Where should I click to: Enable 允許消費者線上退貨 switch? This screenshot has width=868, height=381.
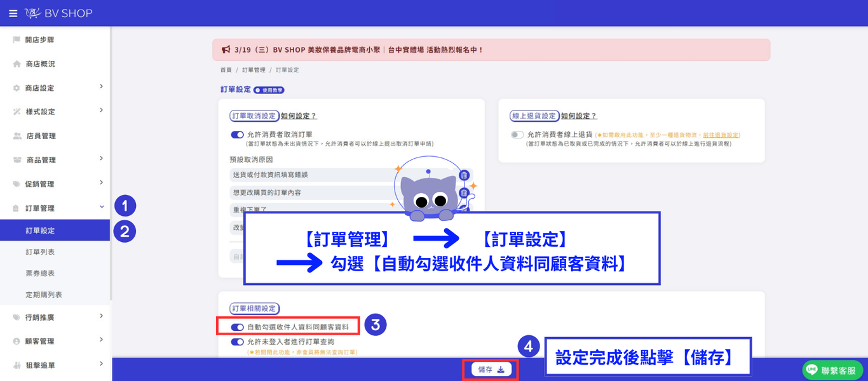coord(517,135)
